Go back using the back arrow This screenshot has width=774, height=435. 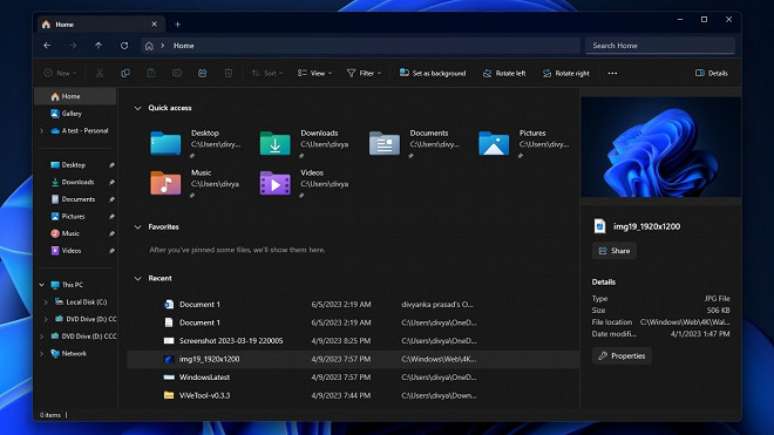[x=47, y=45]
